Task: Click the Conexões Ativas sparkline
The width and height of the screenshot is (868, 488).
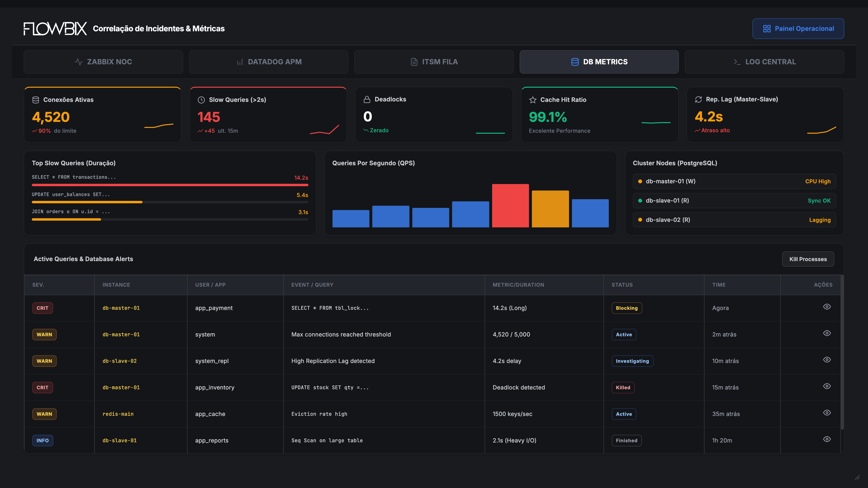Action: coord(159,126)
